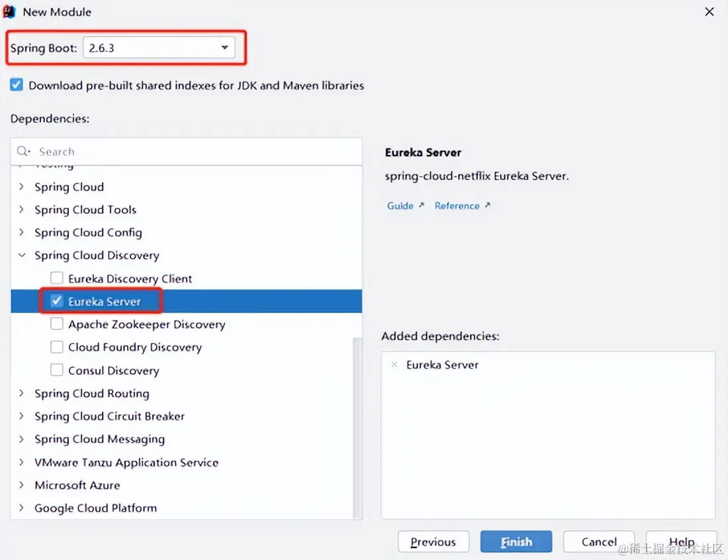Select the Spring Cloud Config label
This screenshot has height=560, width=728.
click(88, 232)
